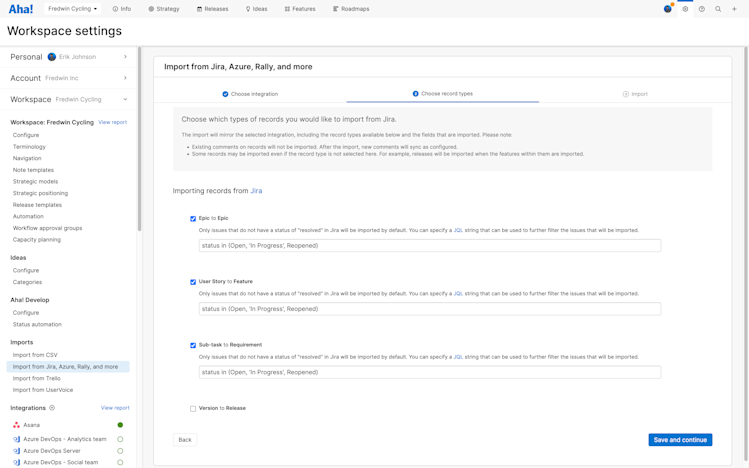Click Azure DevOps Social team icon

(x=16, y=462)
